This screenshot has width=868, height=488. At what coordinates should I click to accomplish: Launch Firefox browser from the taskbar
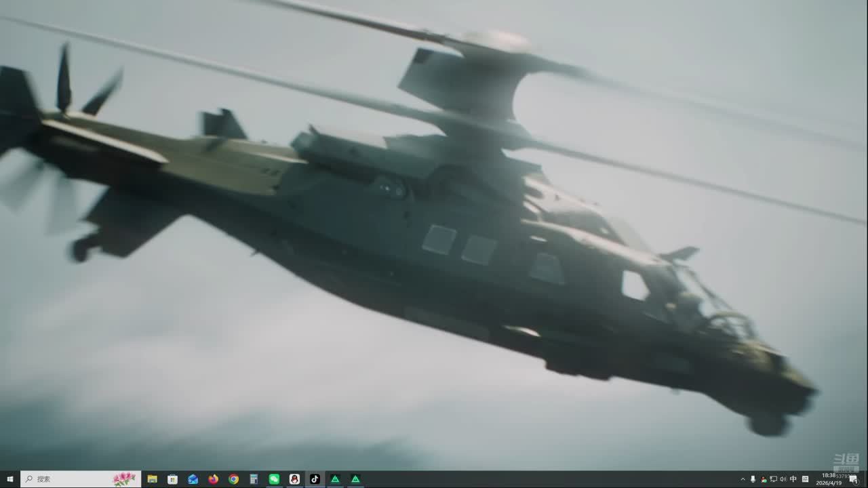[x=214, y=479]
